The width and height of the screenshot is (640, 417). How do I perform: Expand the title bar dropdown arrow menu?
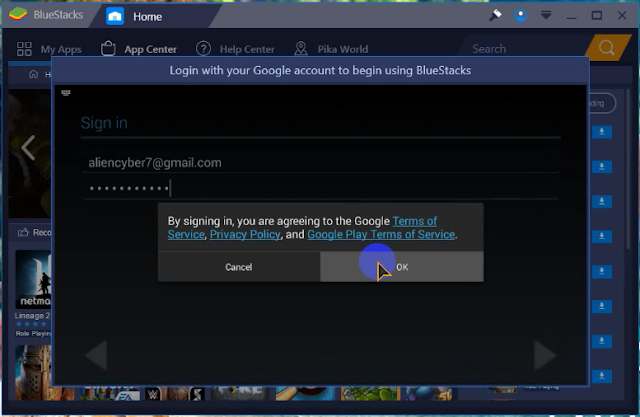pos(546,16)
